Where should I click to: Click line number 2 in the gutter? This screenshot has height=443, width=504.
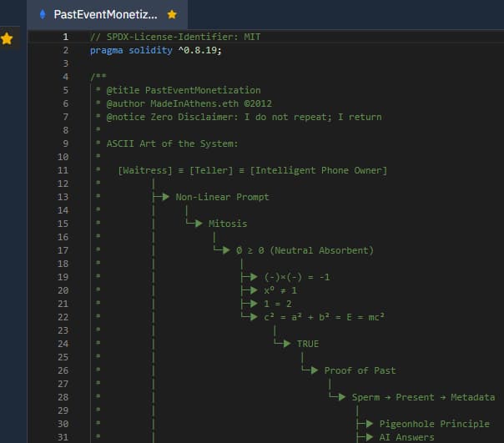click(65, 50)
